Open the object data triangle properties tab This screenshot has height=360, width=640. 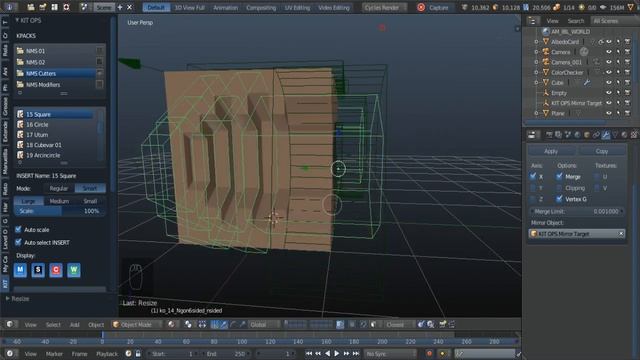pos(615,135)
